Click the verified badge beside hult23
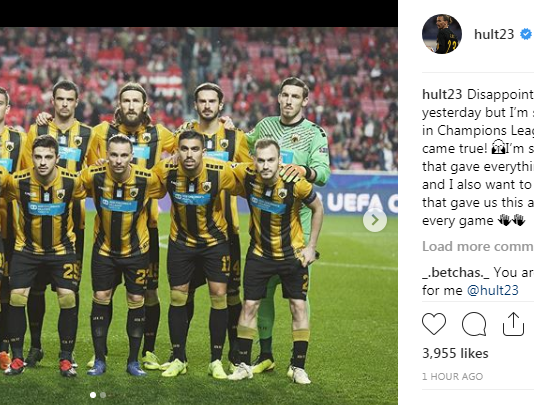Viewport: 534px width, 405px height. [x=525, y=34]
